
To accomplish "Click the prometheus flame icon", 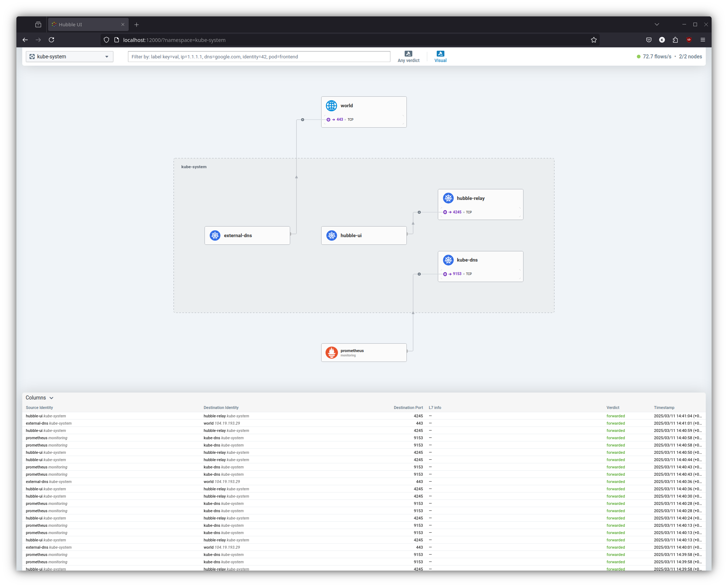I will click(331, 352).
